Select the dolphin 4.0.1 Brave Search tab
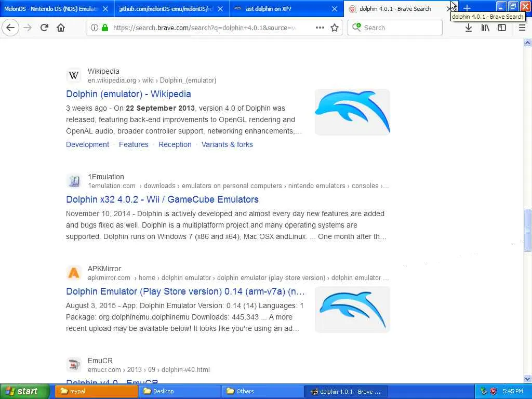This screenshot has height=399, width=532. 395,9
